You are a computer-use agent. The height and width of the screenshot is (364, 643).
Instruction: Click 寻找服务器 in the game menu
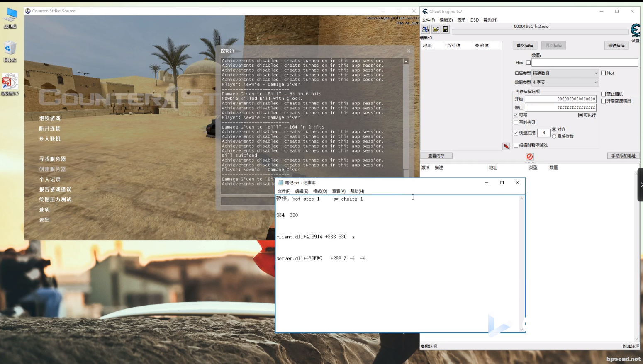click(x=52, y=159)
